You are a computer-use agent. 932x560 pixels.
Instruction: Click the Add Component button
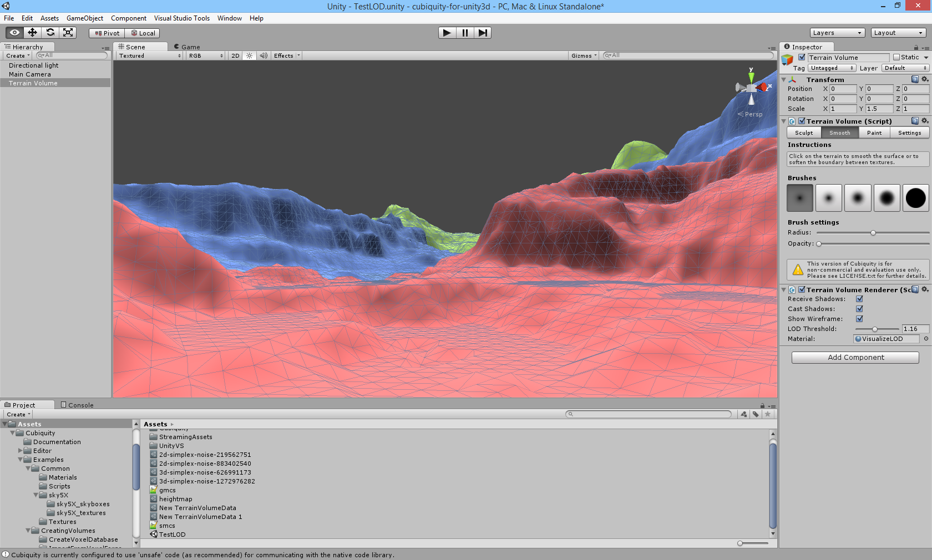click(855, 358)
